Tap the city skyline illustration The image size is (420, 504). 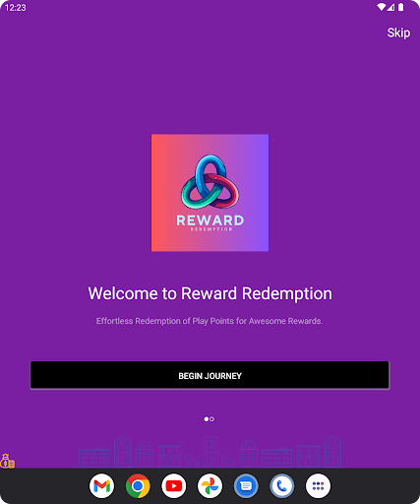[210, 451]
